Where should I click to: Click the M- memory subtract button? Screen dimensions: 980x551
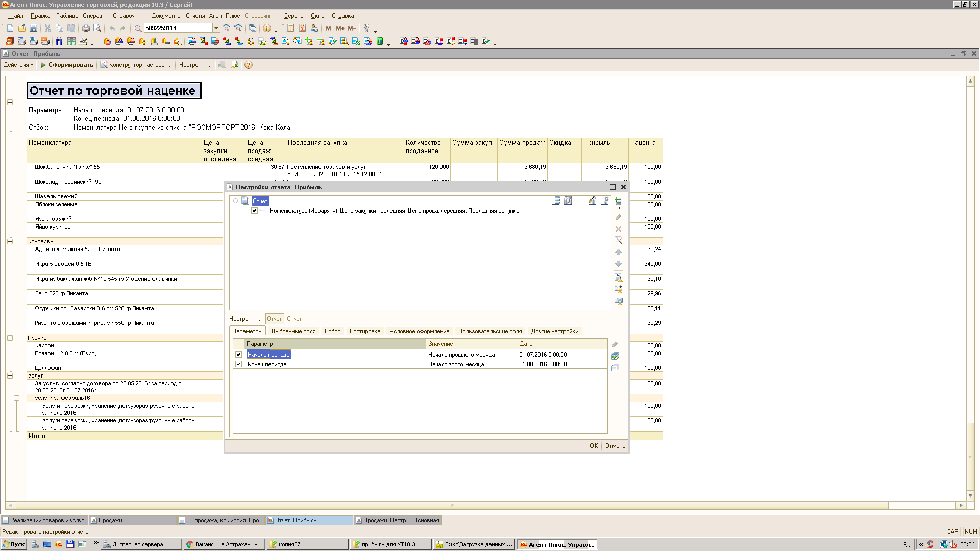click(x=352, y=28)
